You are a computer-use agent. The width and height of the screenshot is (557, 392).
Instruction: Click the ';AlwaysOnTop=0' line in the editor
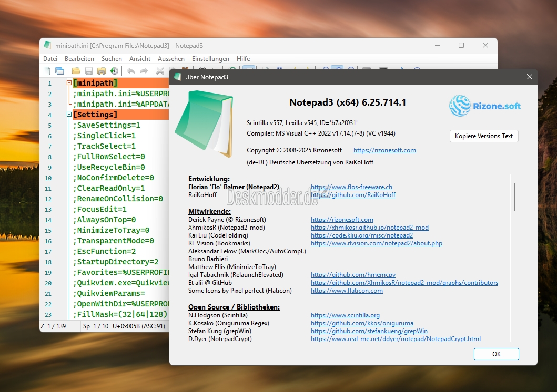[x=105, y=220]
